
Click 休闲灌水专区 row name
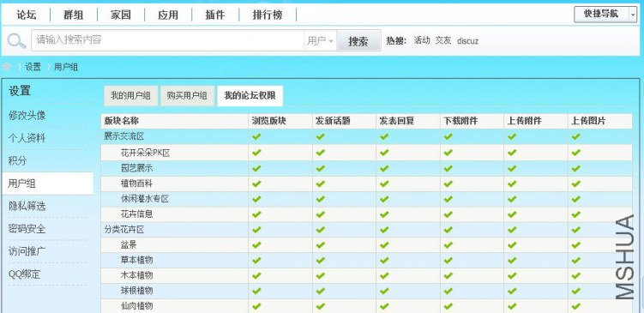coord(145,199)
